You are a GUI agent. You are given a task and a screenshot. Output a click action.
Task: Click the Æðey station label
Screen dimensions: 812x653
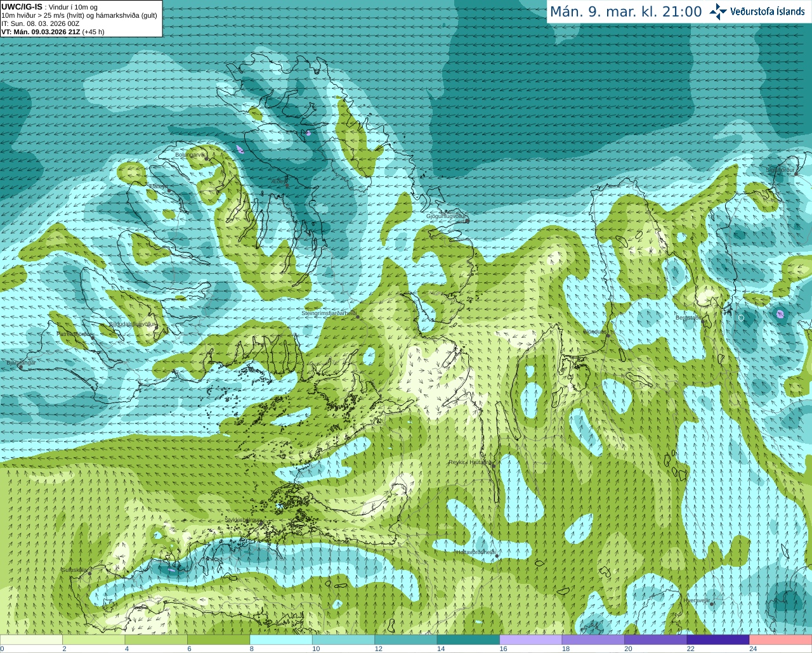coord(279,181)
